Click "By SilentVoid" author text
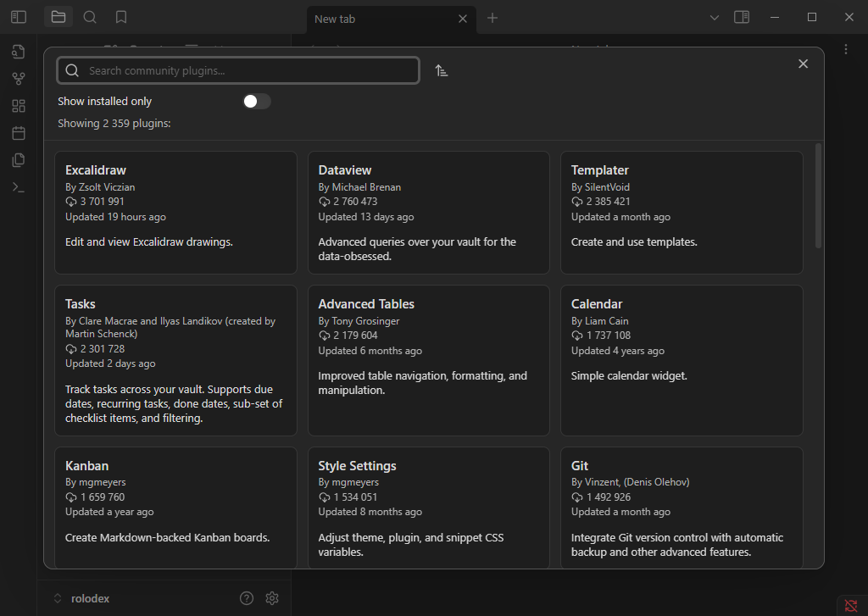Screen dimensions: 868x616 pos(600,187)
